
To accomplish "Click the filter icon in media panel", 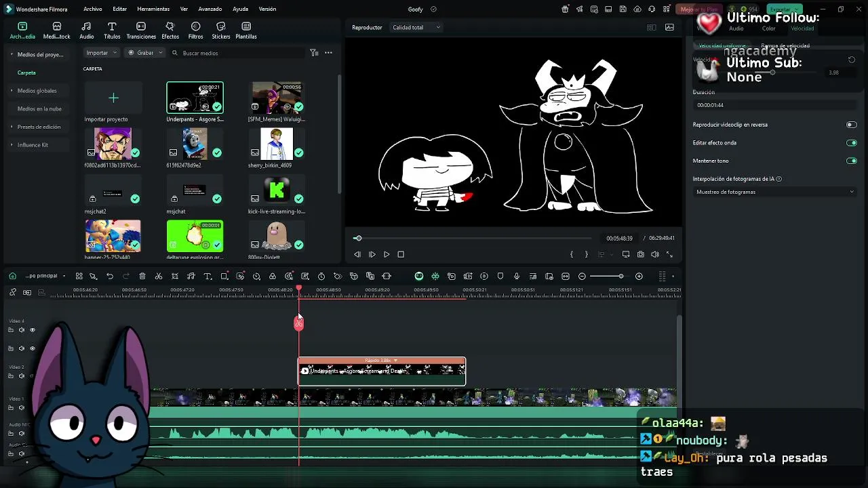I will (314, 53).
